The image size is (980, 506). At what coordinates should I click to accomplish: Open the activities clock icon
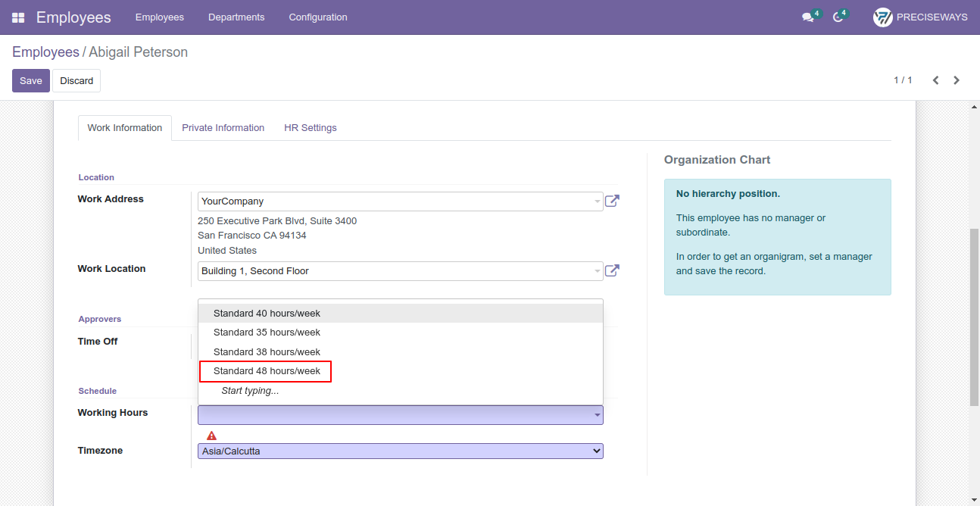point(838,17)
